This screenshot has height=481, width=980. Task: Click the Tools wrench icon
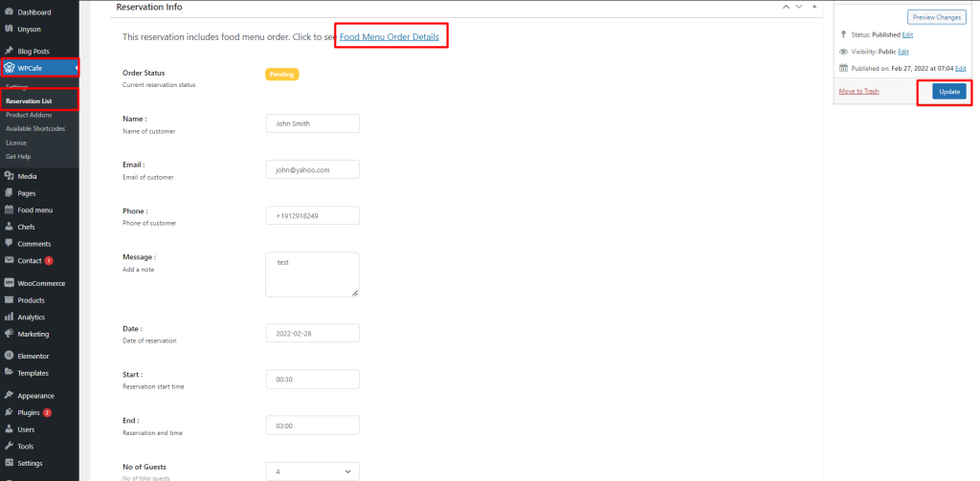(x=10, y=446)
